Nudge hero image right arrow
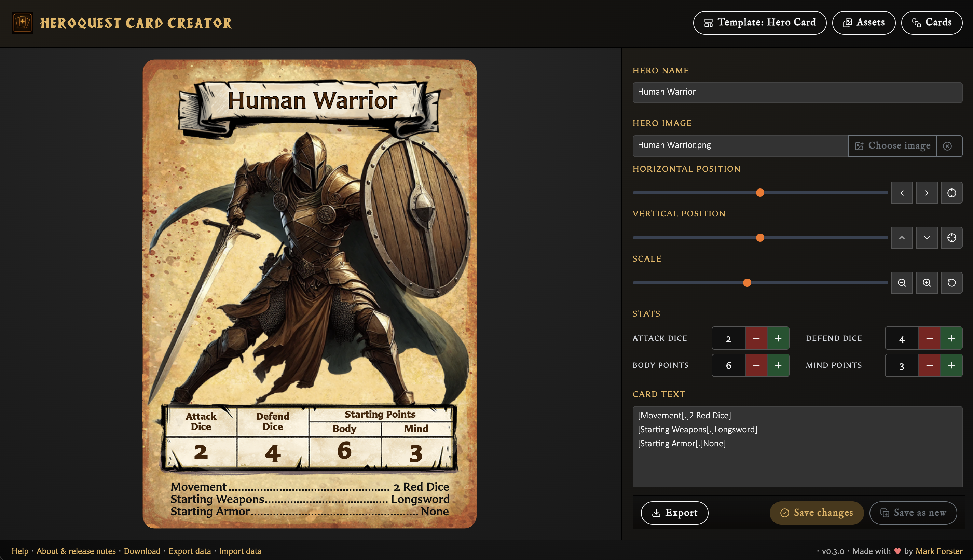The height and width of the screenshot is (560, 973). (x=927, y=193)
